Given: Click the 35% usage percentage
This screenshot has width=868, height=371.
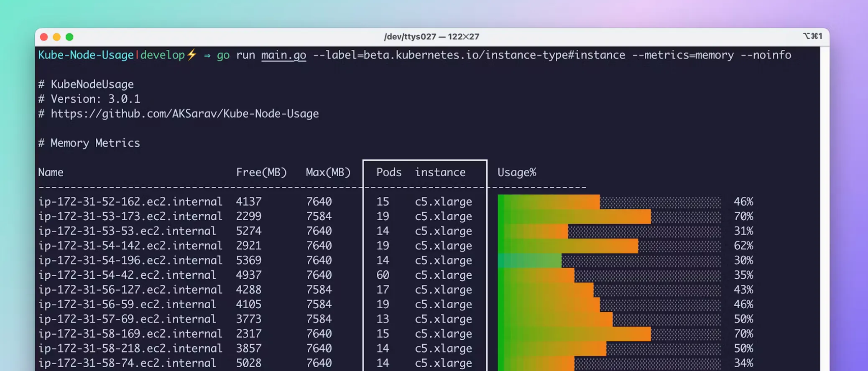Looking at the screenshot, I should (743, 275).
